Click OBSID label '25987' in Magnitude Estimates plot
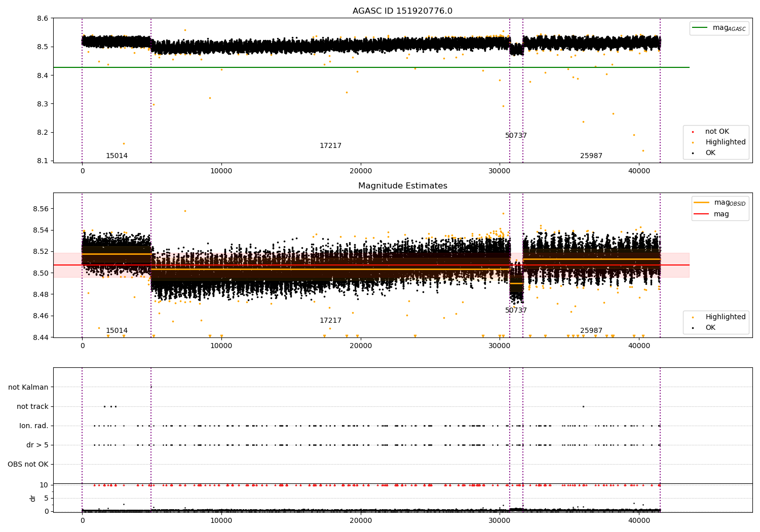760x532 pixels. (x=591, y=331)
